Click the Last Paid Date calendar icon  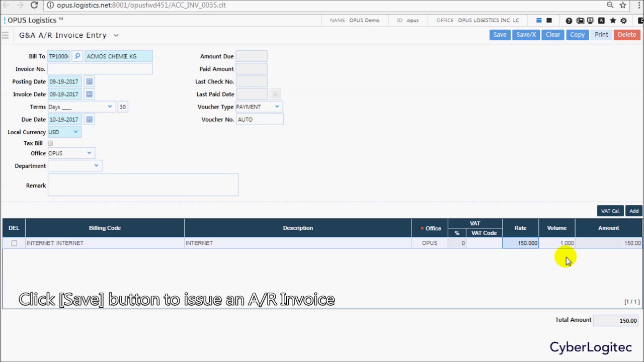tap(275, 94)
